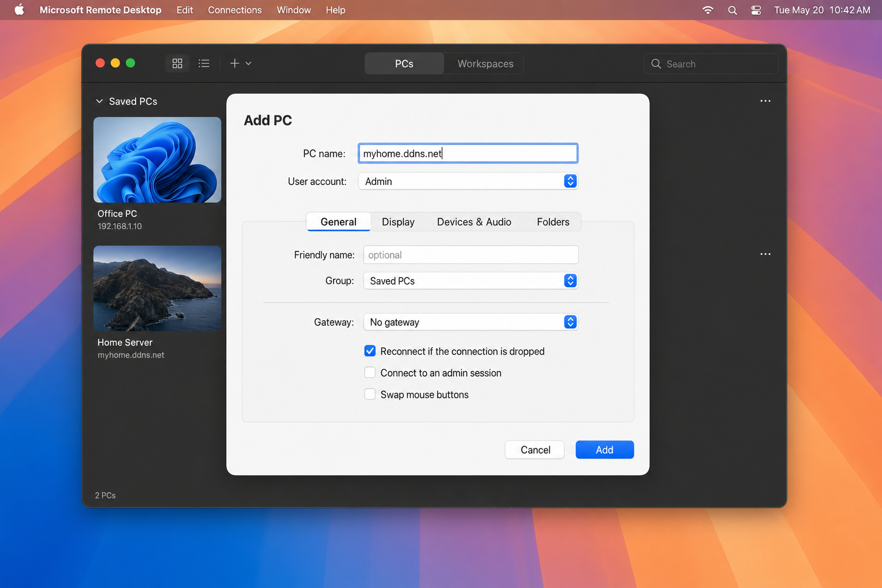Viewport: 882px width, 588px height.
Task: Open the Group dropdown
Action: (471, 281)
